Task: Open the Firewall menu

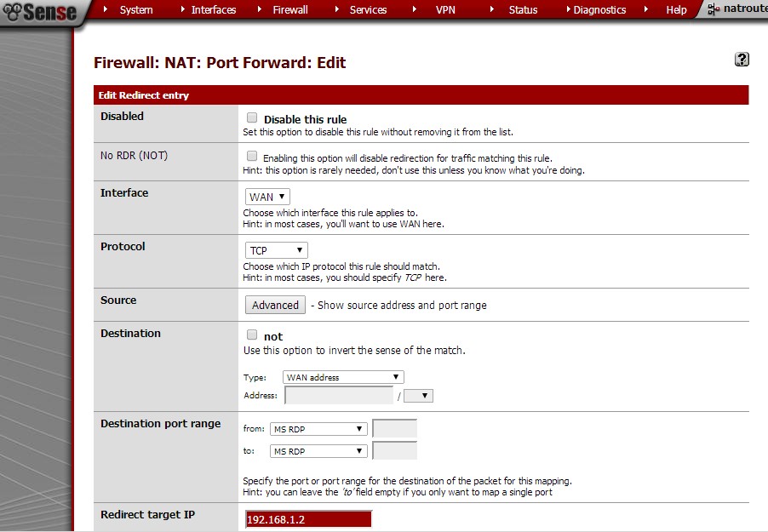Action: (289, 10)
